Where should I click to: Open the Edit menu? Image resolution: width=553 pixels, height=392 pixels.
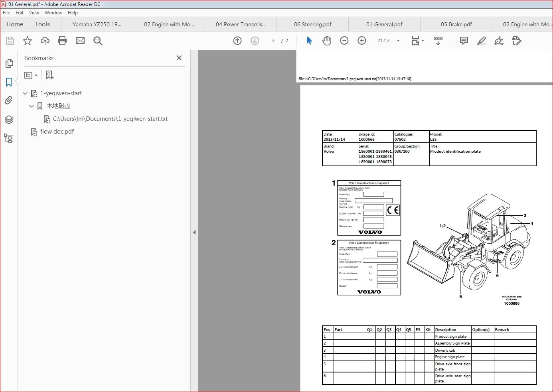[x=20, y=13]
